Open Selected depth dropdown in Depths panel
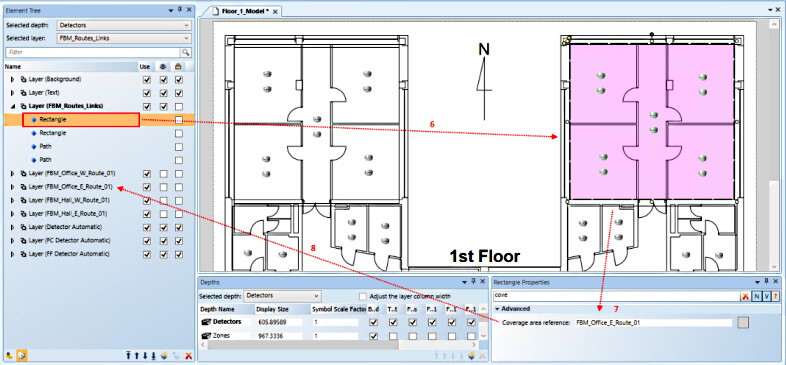The width and height of the screenshot is (786, 365). [282, 296]
